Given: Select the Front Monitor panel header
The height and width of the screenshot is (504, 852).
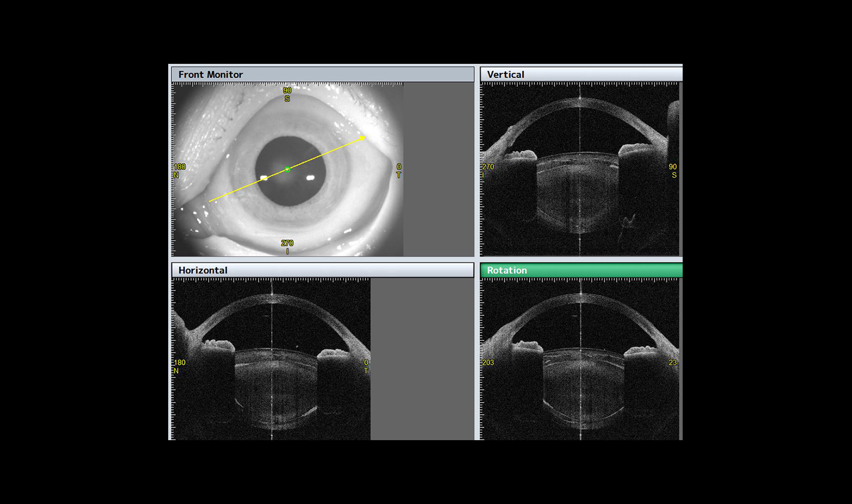Looking at the screenshot, I should coord(322,74).
